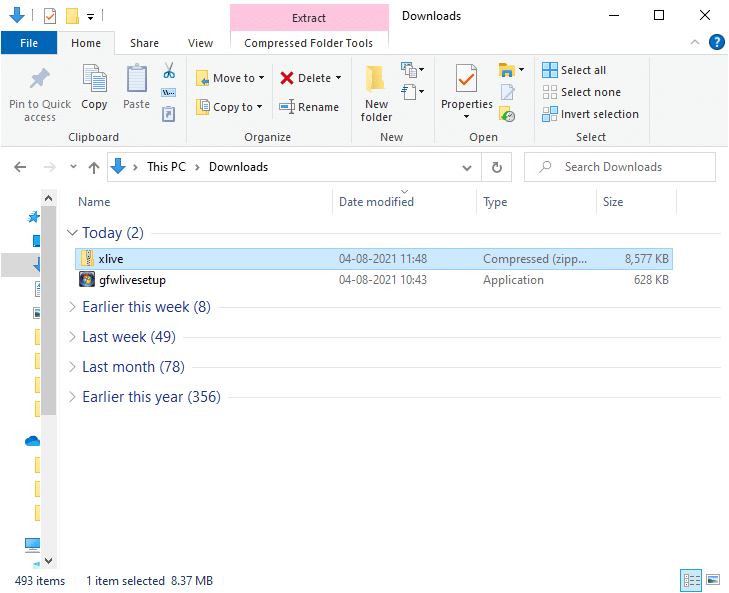Click Invert selection button
Viewport: 729px width, 593px height.
[591, 114]
